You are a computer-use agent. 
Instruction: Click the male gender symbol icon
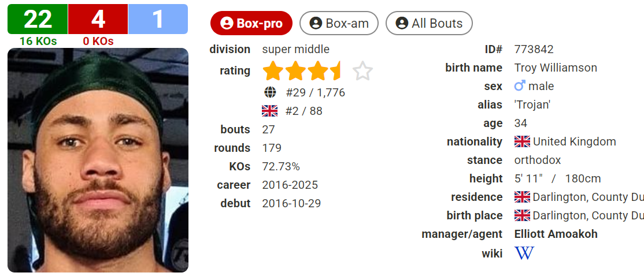click(x=520, y=86)
